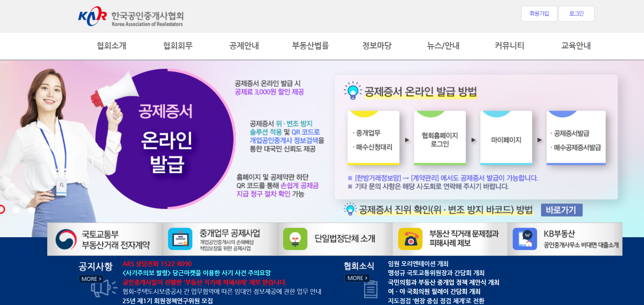The image size is (644, 305).
Task: Open notice ARS 상담전화 1522-8090
Action: point(157,264)
